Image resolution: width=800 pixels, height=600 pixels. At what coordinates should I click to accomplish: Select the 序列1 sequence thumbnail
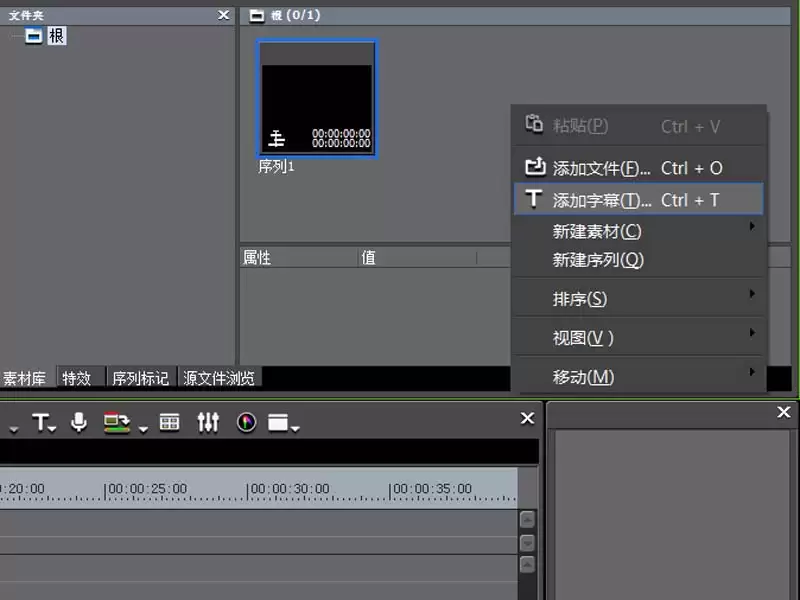pos(317,99)
